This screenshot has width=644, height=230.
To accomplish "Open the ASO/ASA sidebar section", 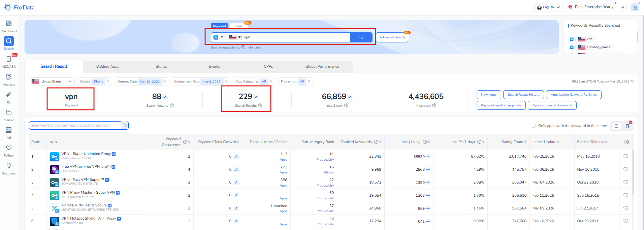I will 9,62.
